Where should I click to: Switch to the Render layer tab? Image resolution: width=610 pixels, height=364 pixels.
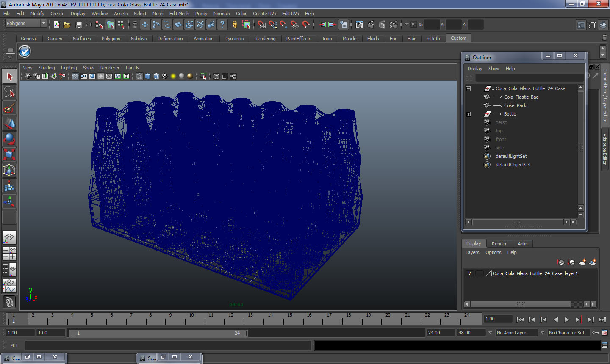499,244
